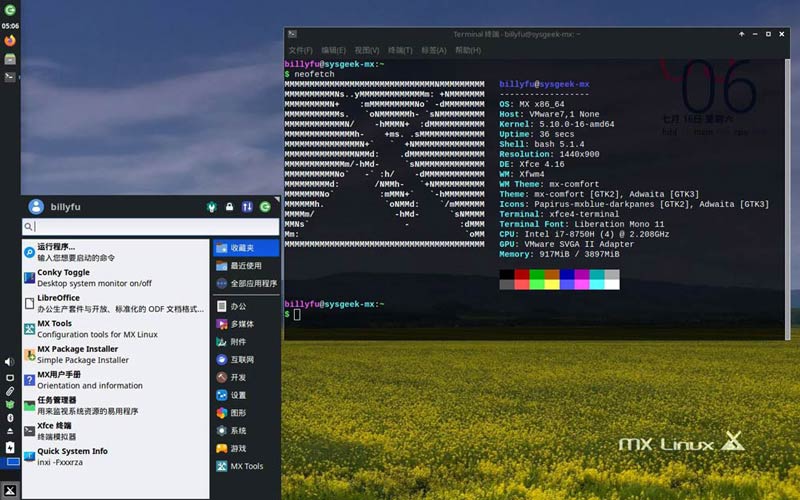Screen dimensions: 800x500
Task: Launch MX Package Installer
Action: click(83, 349)
